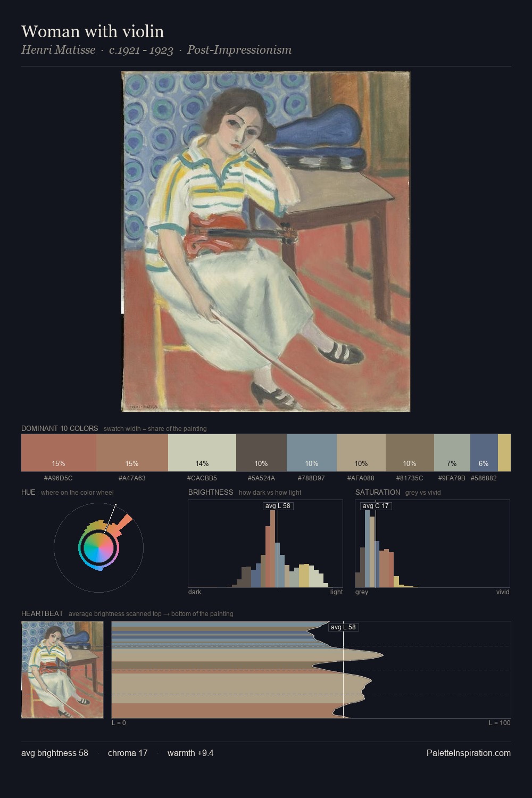The image size is (532, 798).
Task: Click the hex code '#A96D5C' text
Action: click(59, 478)
